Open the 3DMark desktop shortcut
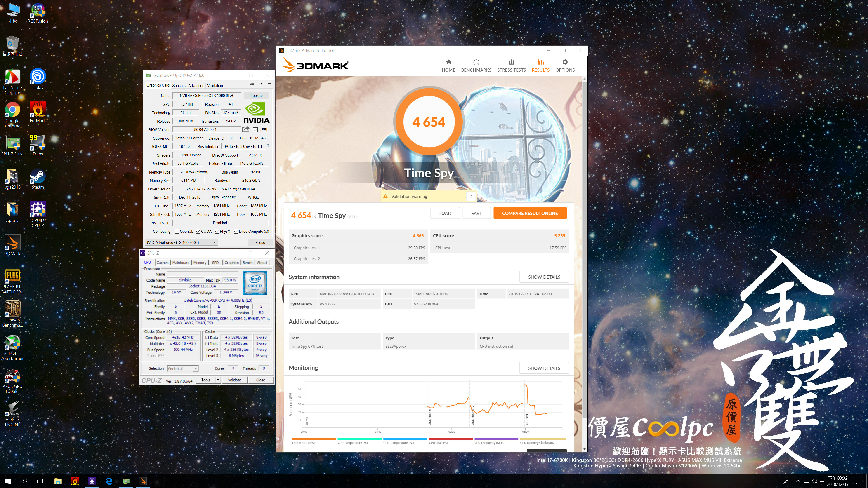868x488 pixels. coord(12,245)
